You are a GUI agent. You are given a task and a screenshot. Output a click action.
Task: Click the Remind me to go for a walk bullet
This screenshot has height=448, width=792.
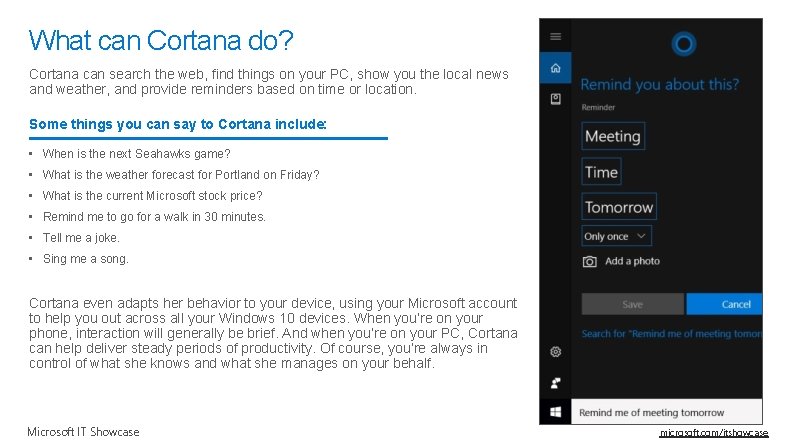(154, 217)
